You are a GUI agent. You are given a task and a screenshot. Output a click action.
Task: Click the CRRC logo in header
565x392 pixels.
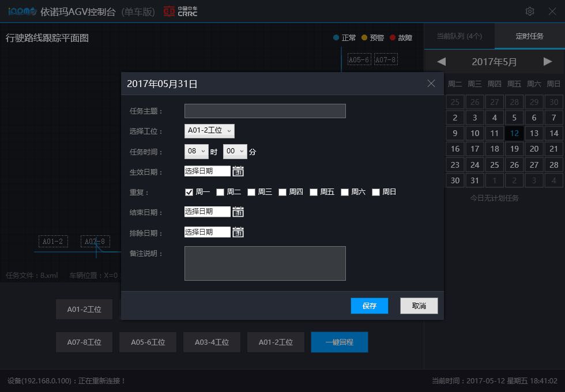180,12
